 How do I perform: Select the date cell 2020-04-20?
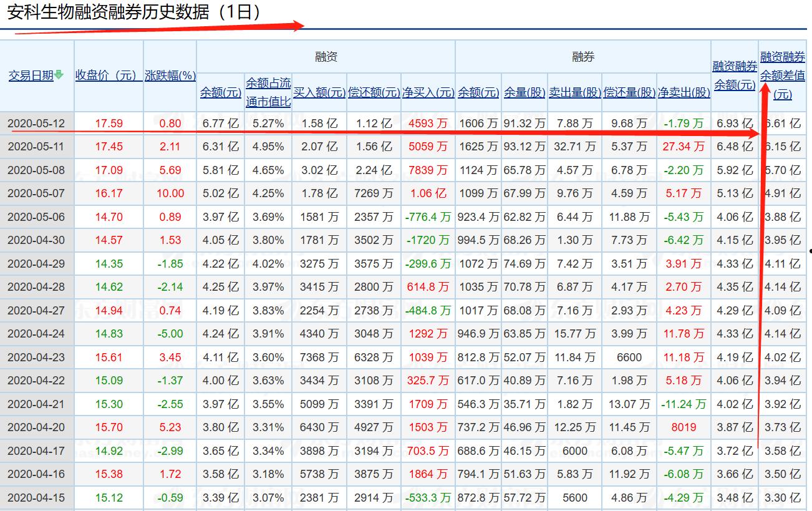36,427
